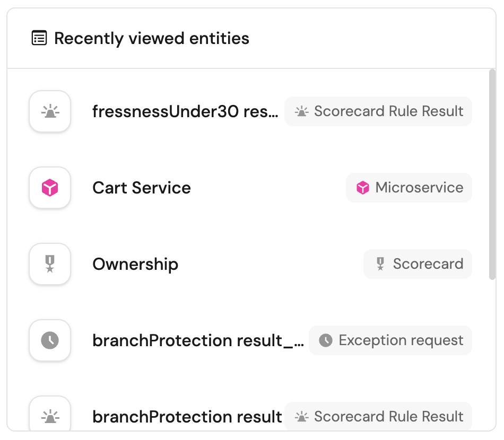Click the Exception request tag
Image resolution: width=504 pixels, height=440 pixels.
390,340
